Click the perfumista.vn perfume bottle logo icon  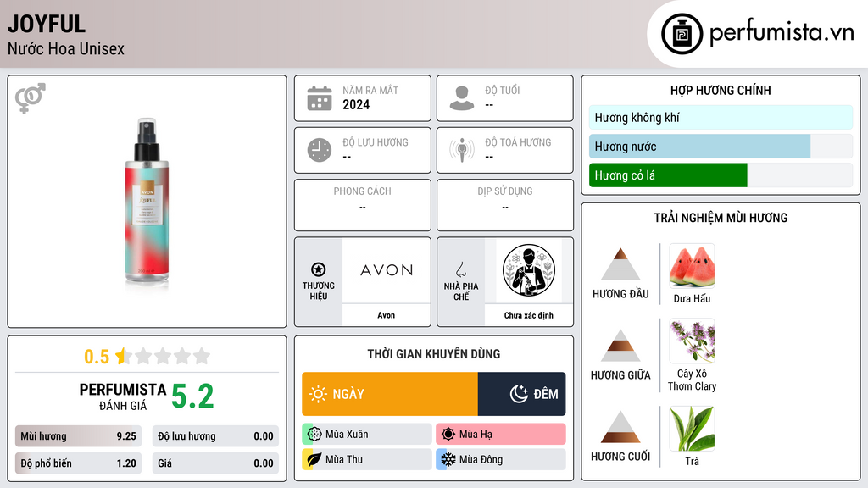pos(682,34)
